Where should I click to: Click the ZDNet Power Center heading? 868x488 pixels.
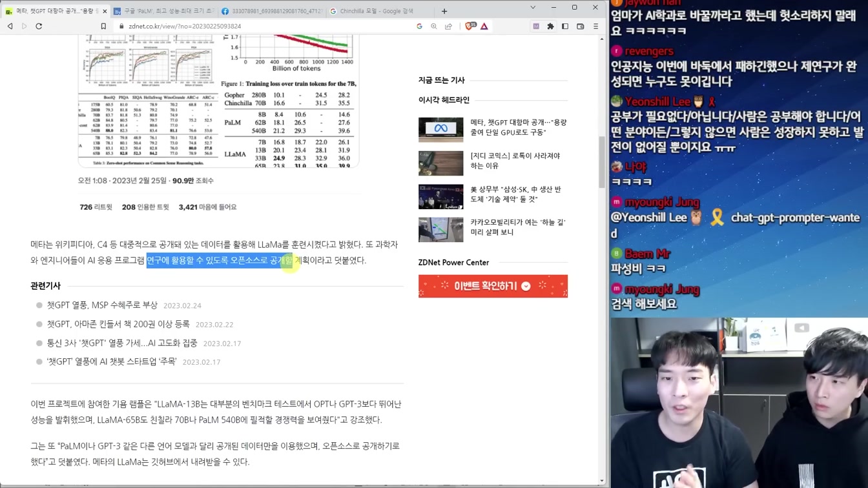coord(453,263)
